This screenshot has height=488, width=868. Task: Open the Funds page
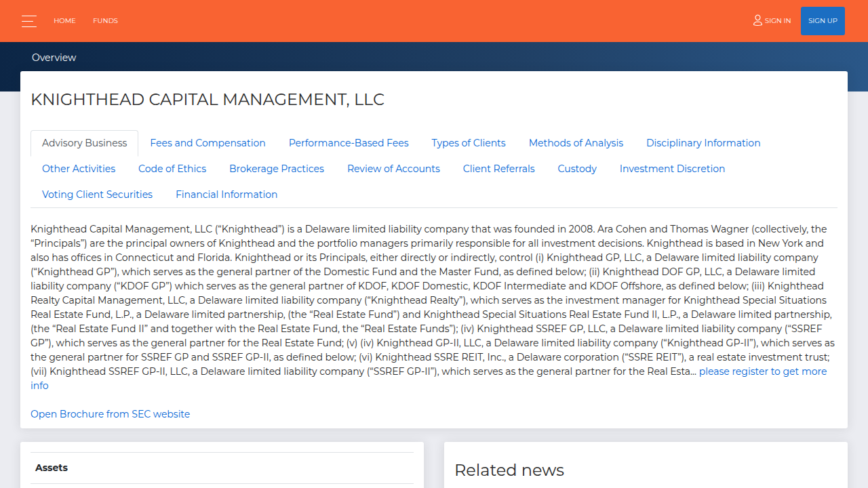point(105,21)
